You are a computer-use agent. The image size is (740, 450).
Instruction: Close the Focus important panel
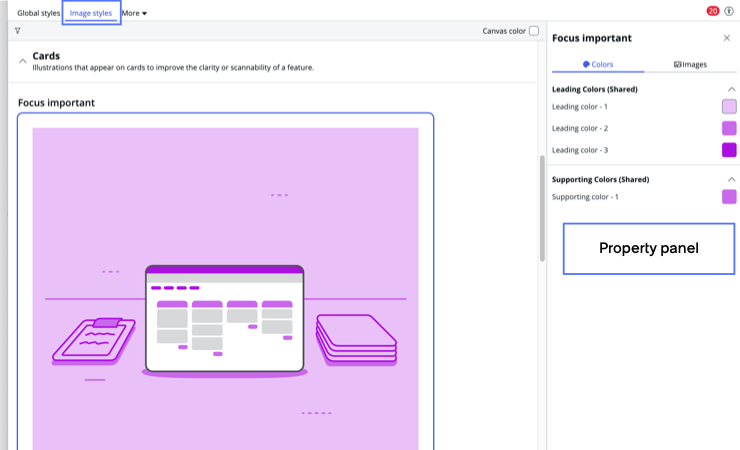(726, 38)
